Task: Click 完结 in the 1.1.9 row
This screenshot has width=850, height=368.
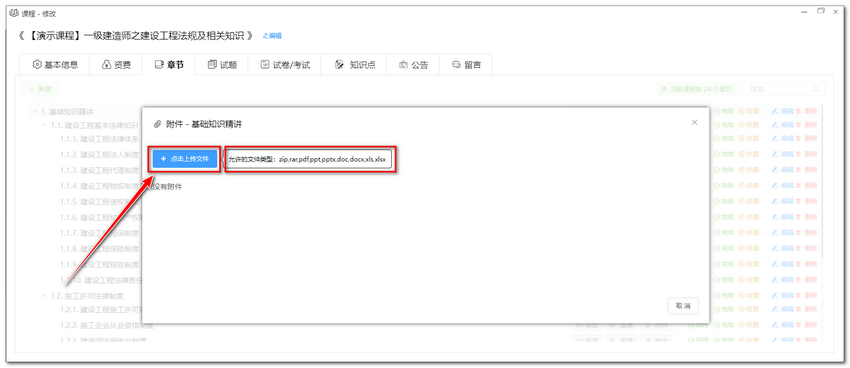Action: point(724,264)
